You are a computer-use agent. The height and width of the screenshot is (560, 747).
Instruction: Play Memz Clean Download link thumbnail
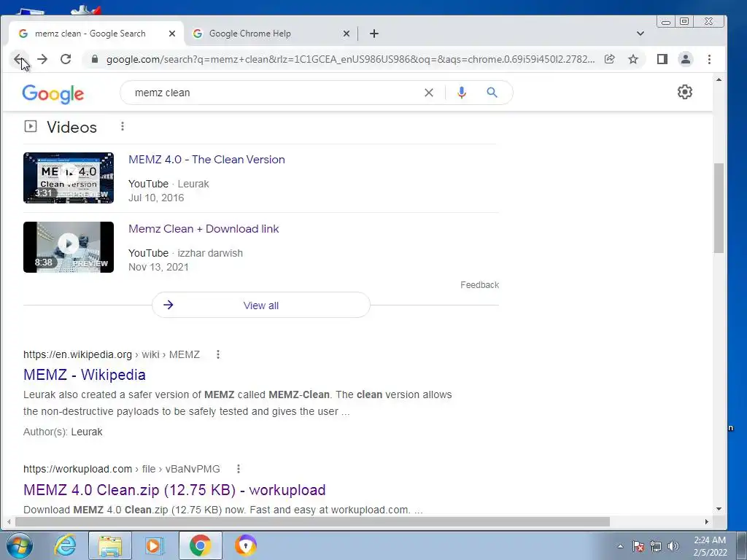point(69,247)
